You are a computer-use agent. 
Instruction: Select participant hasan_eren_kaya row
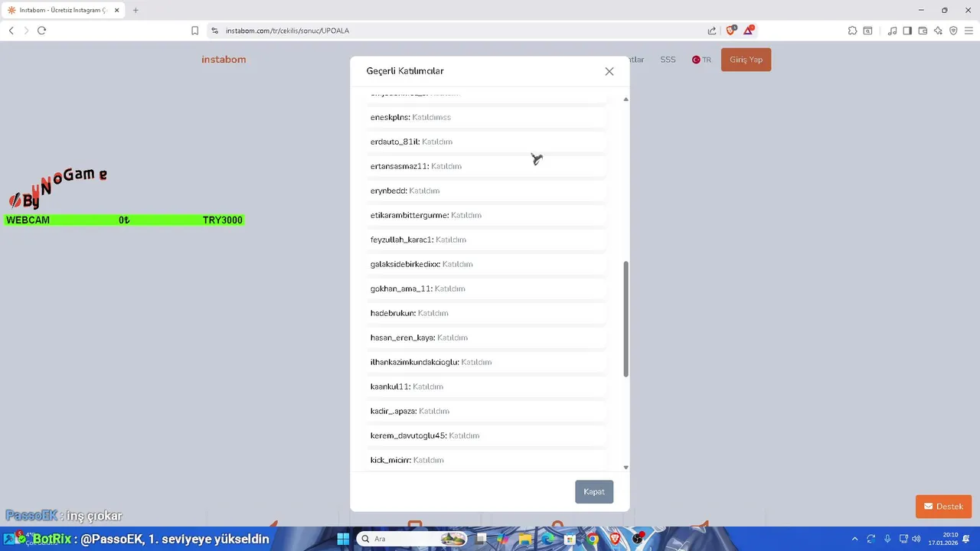tap(486, 337)
